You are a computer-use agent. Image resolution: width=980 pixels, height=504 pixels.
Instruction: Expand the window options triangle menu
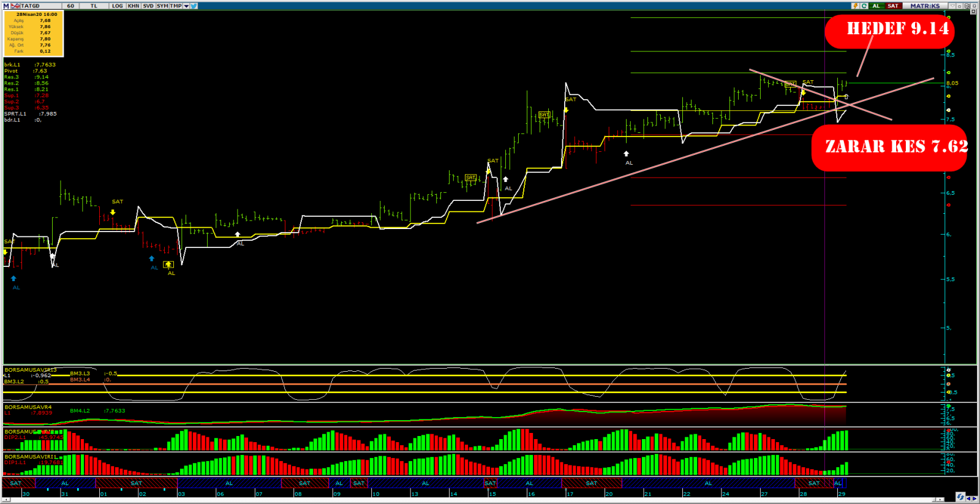[x=952, y=6]
